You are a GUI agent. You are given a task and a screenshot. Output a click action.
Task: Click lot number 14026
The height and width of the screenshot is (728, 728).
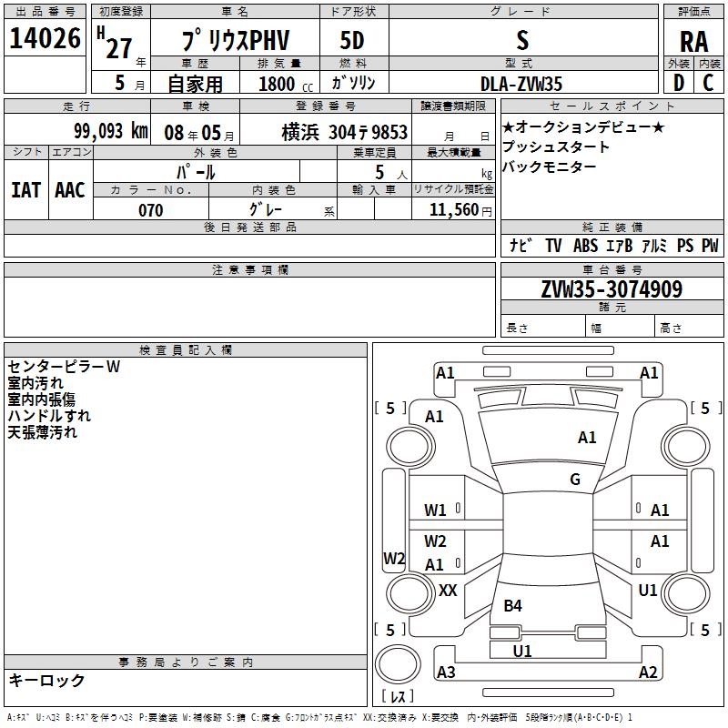pyautogui.click(x=45, y=38)
